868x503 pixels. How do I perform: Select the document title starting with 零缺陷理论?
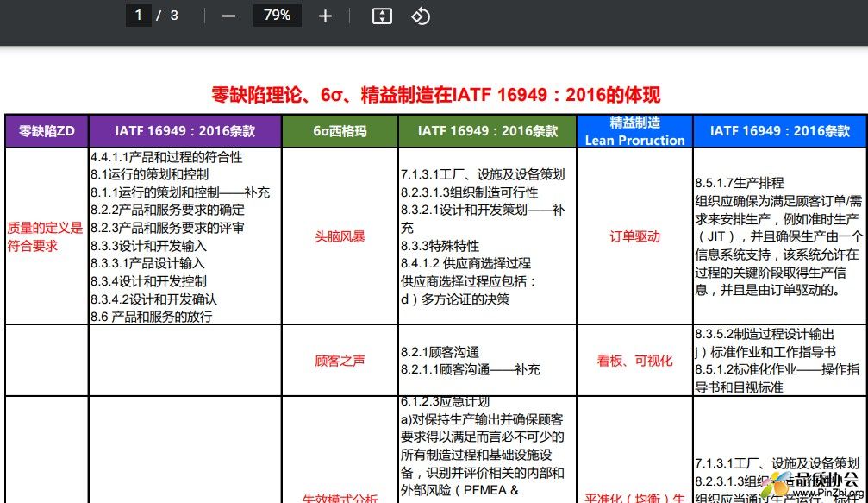[435, 95]
